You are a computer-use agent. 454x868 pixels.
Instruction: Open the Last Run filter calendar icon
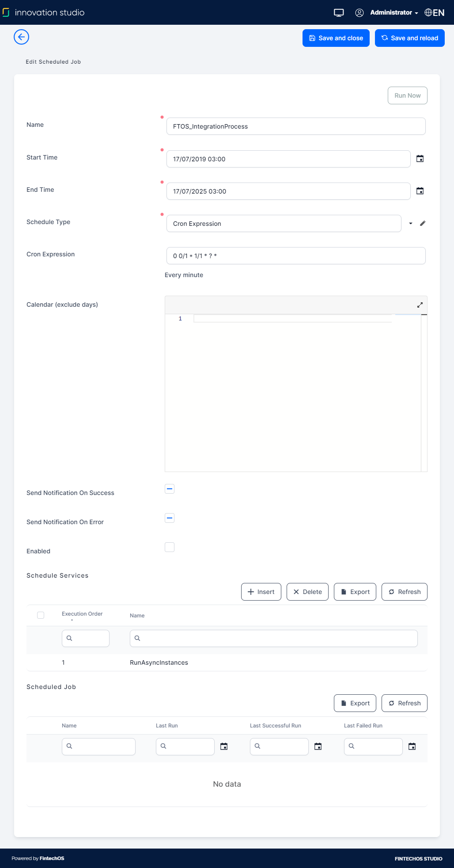(224, 746)
